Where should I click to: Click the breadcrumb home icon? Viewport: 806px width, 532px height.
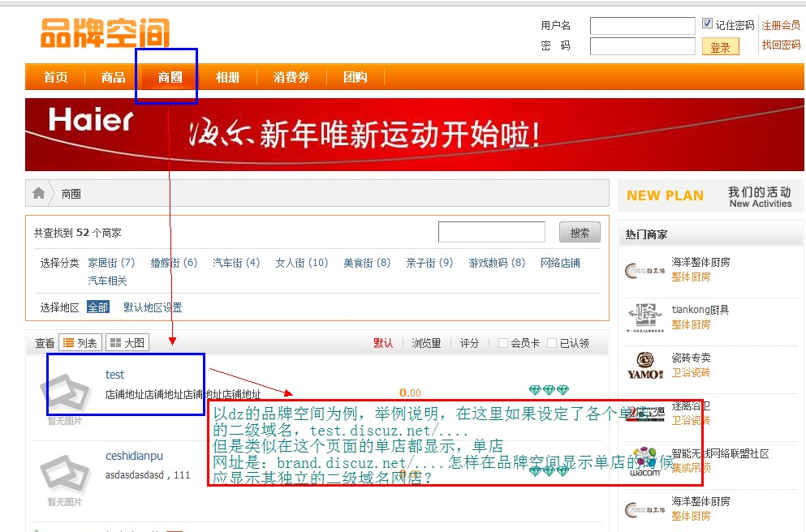click(x=38, y=193)
